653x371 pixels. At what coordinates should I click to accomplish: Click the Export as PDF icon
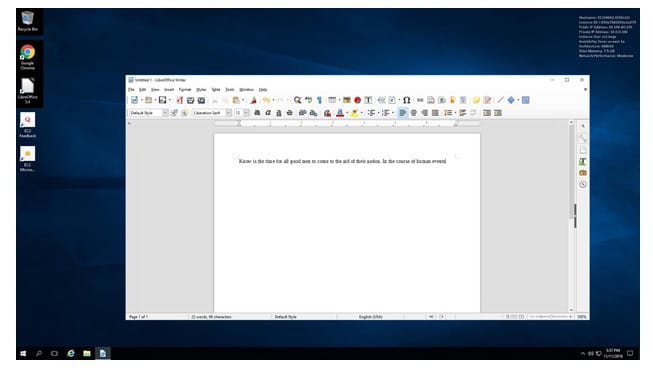point(179,100)
